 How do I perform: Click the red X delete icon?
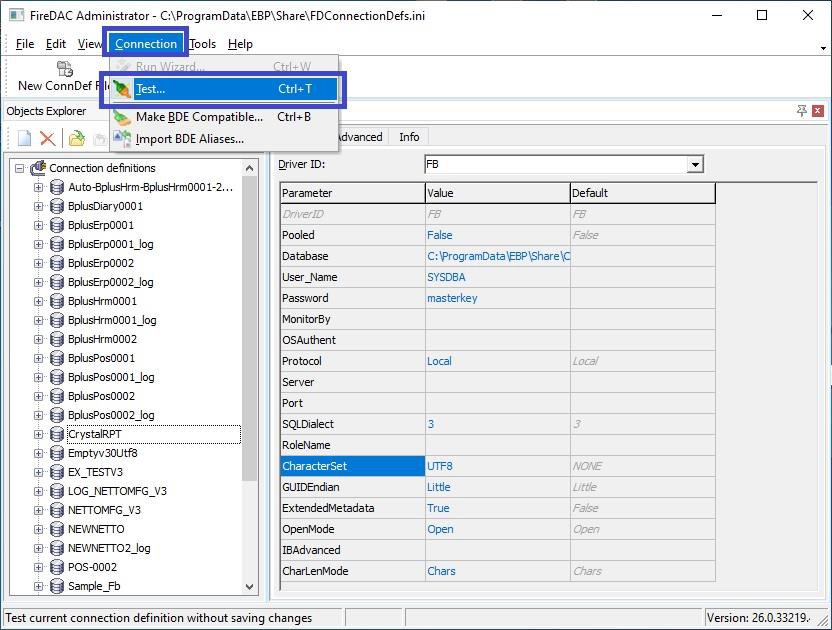pos(47,139)
